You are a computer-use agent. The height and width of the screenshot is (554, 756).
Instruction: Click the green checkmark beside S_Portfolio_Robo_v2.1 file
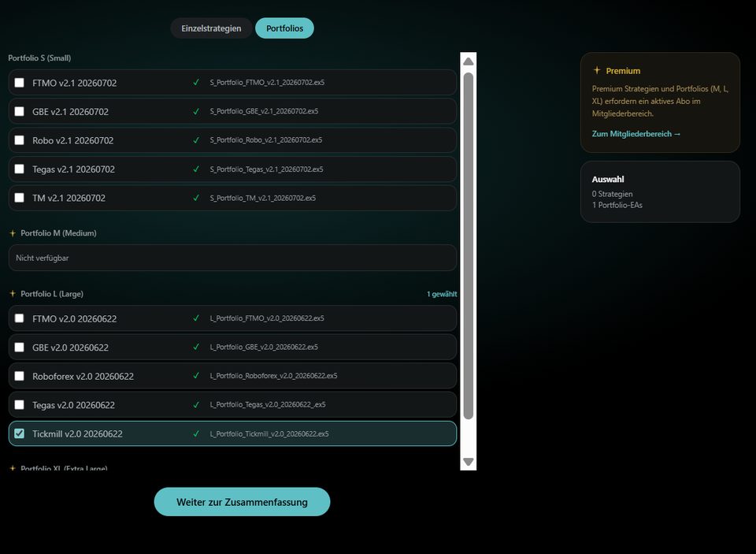(x=196, y=140)
